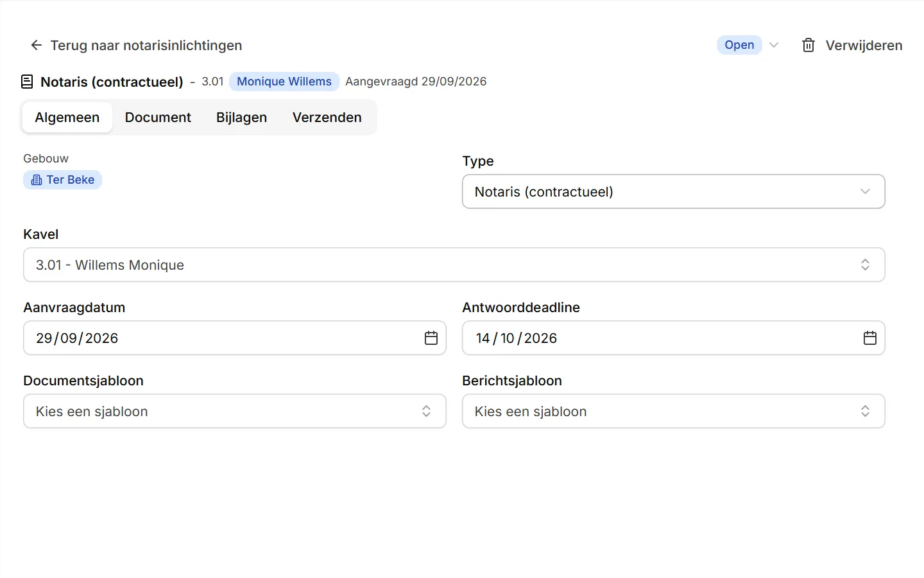The height and width of the screenshot is (578, 924).
Task: Open the Ter Beke building tag
Action: tap(63, 180)
